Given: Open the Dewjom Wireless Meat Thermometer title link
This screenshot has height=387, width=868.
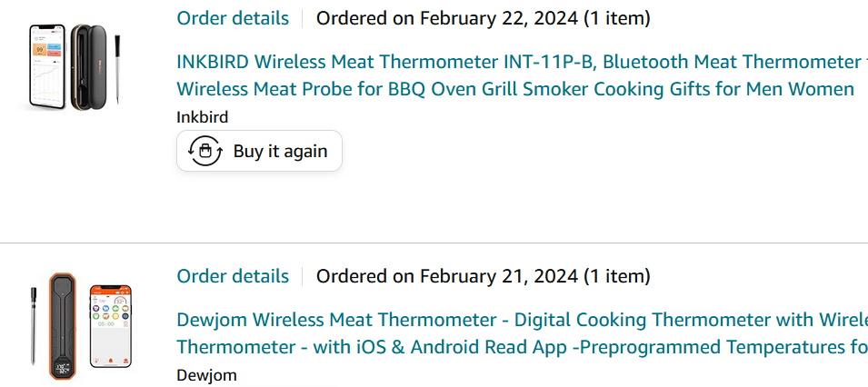Looking at the screenshot, I should point(522,333).
